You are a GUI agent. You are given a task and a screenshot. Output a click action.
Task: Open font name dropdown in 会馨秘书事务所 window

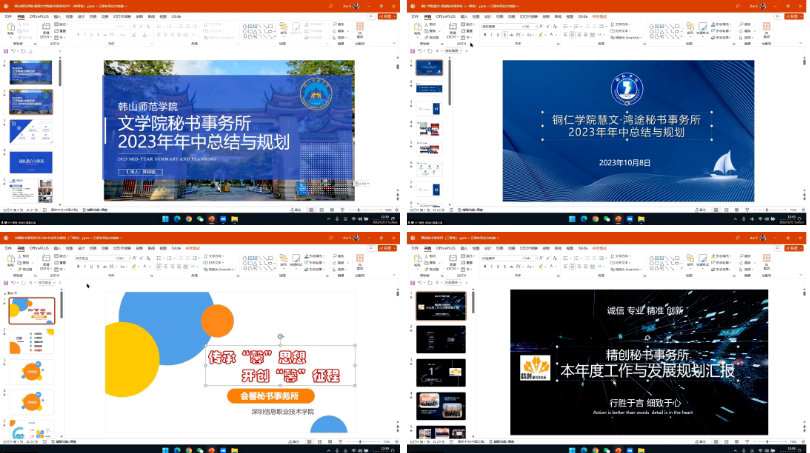tap(115, 258)
